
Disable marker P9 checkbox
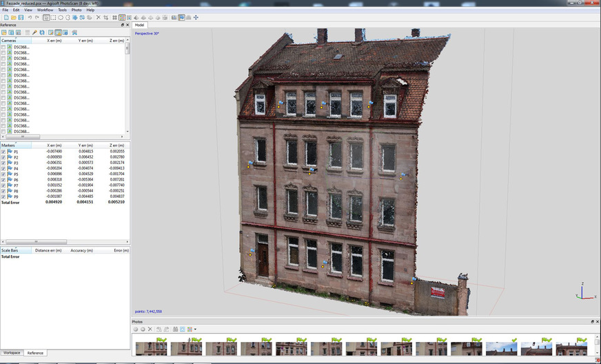(x=3, y=196)
